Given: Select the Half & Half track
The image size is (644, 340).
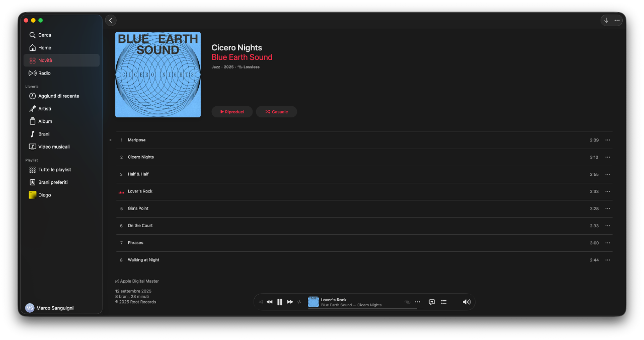Looking at the screenshot, I should point(364,174).
